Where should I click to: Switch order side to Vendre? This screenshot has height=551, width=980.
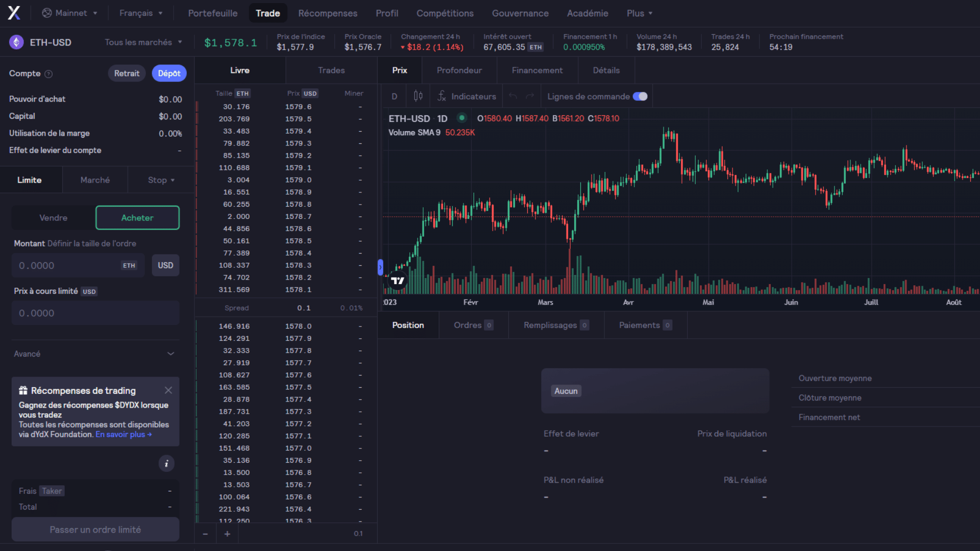point(53,217)
